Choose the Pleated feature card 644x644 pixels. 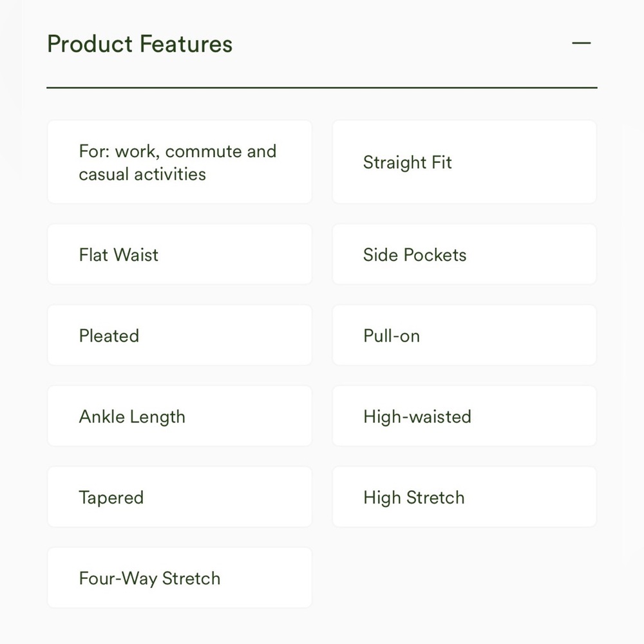(x=180, y=336)
